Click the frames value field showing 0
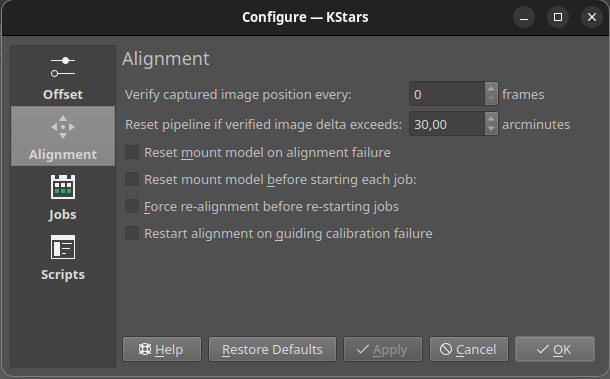The height and width of the screenshot is (379, 610). pyautogui.click(x=447, y=94)
